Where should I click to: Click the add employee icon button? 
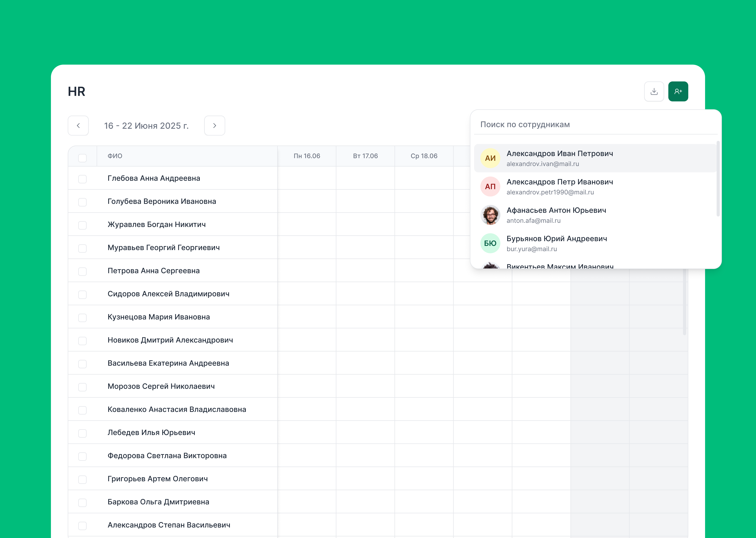point(678,91)
